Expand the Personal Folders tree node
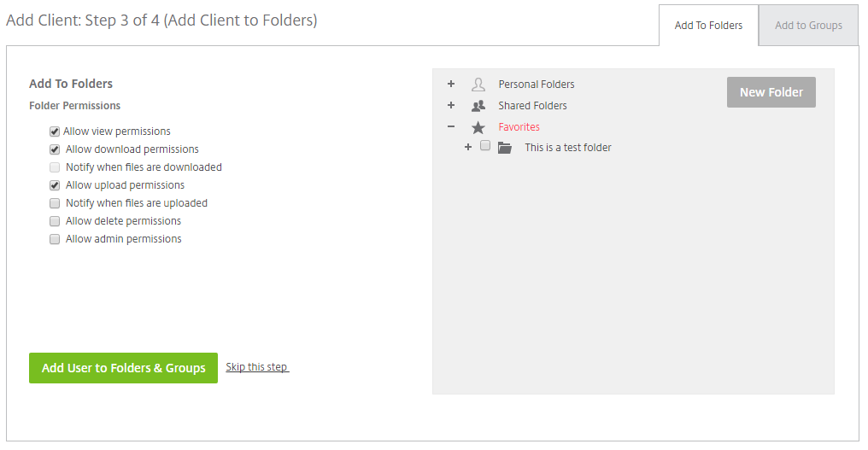 [x=451, y=85]
